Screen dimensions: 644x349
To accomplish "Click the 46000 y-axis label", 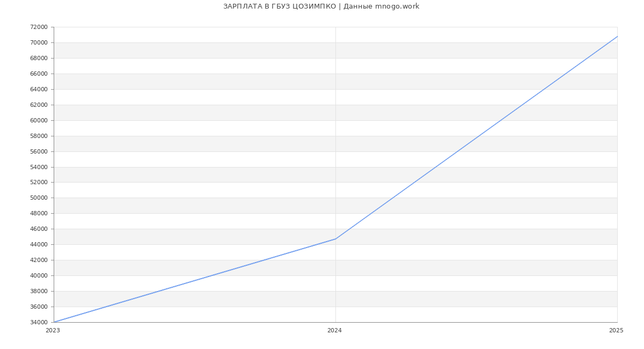I will (x=39, y=229).
